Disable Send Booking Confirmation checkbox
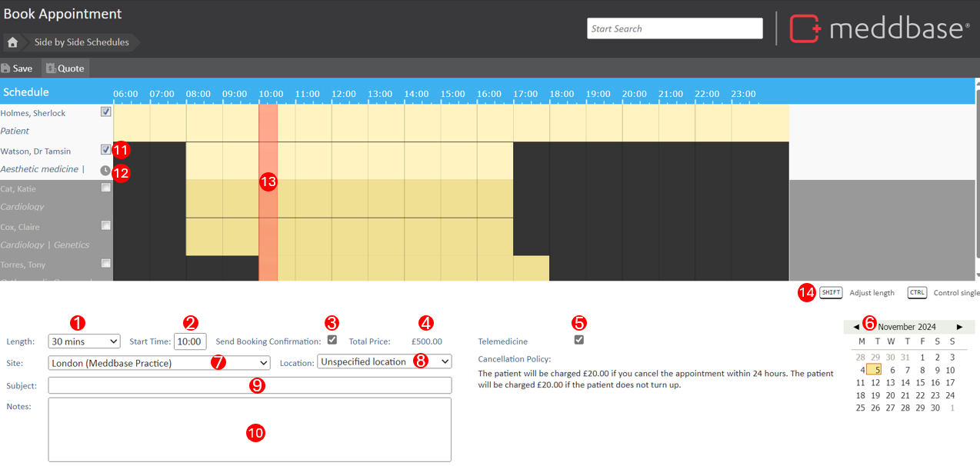Viewport: 980px width, 466px height. click(332, 340)
